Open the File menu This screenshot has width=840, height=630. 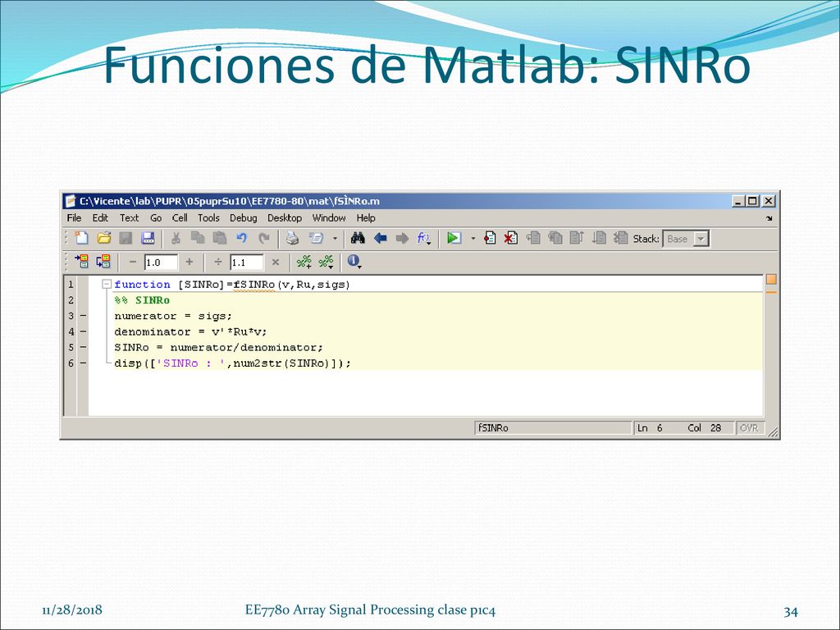coord(74,218)
